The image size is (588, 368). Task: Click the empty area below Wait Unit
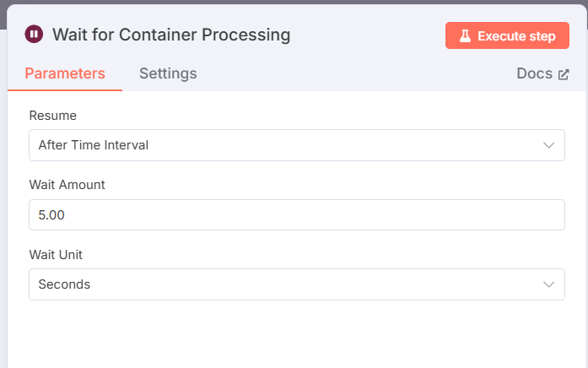(x=297, y=334)
